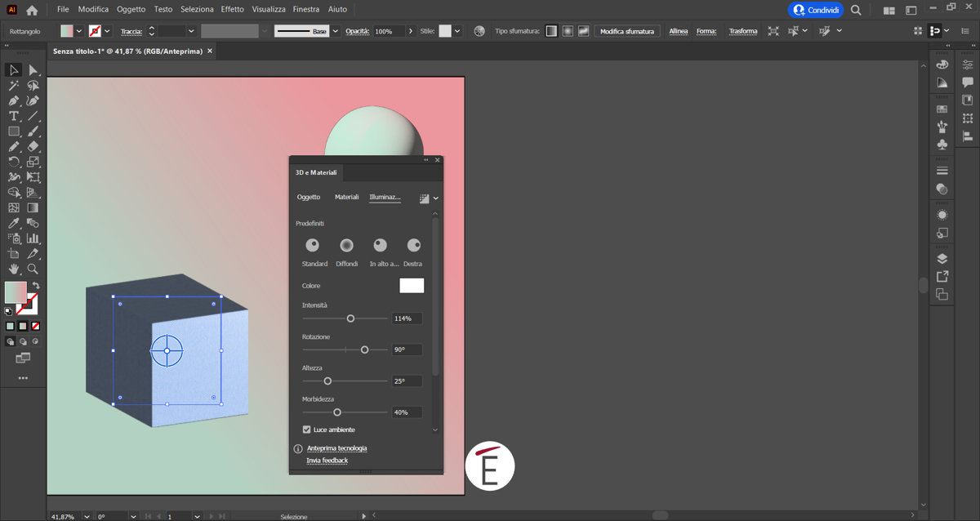Screen dimensions: 980x521
Task: Open the zoom level dropdown in status bar
Action: point(86,516)
